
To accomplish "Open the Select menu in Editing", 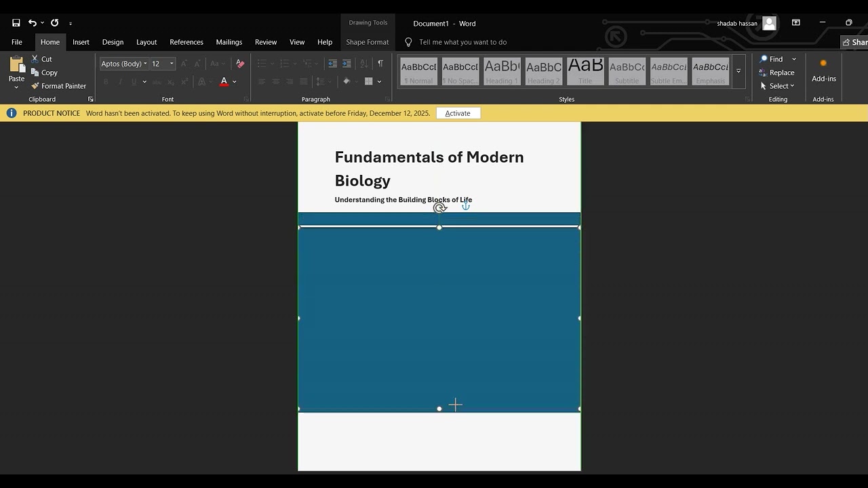I will (777, 86).
